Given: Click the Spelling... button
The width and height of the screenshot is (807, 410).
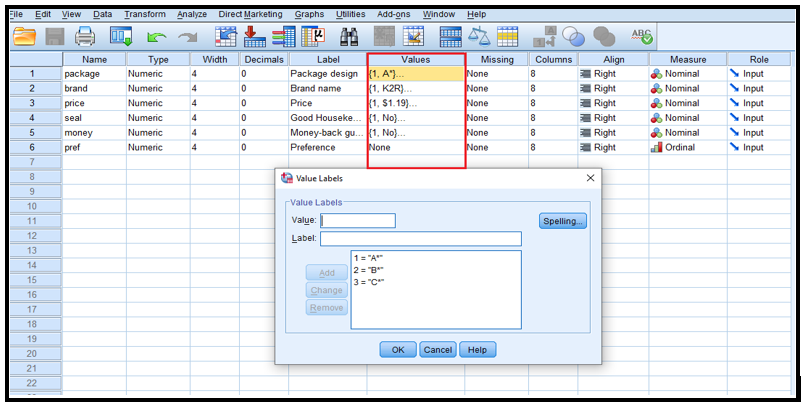Looking at the screenshot, I should [563, 221].
